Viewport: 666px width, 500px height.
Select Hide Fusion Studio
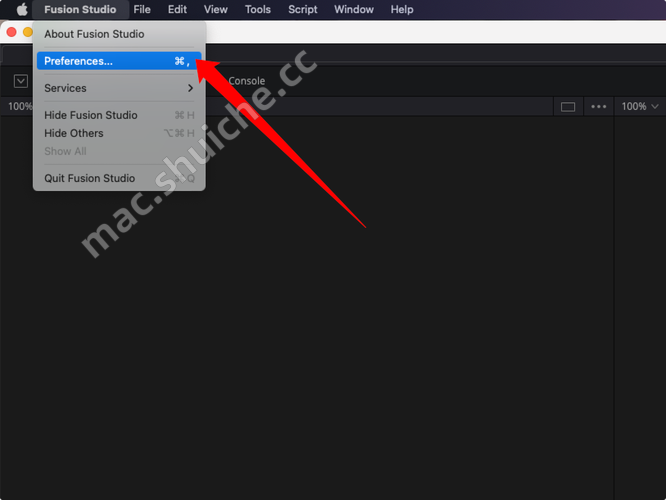91,115
